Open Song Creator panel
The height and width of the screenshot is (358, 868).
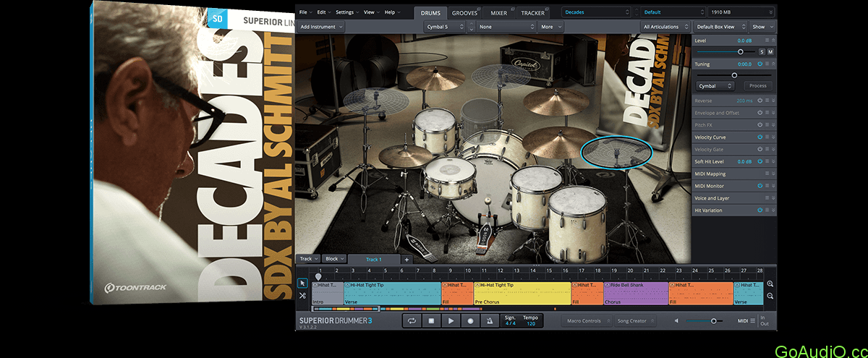click(x=634, y=320)
